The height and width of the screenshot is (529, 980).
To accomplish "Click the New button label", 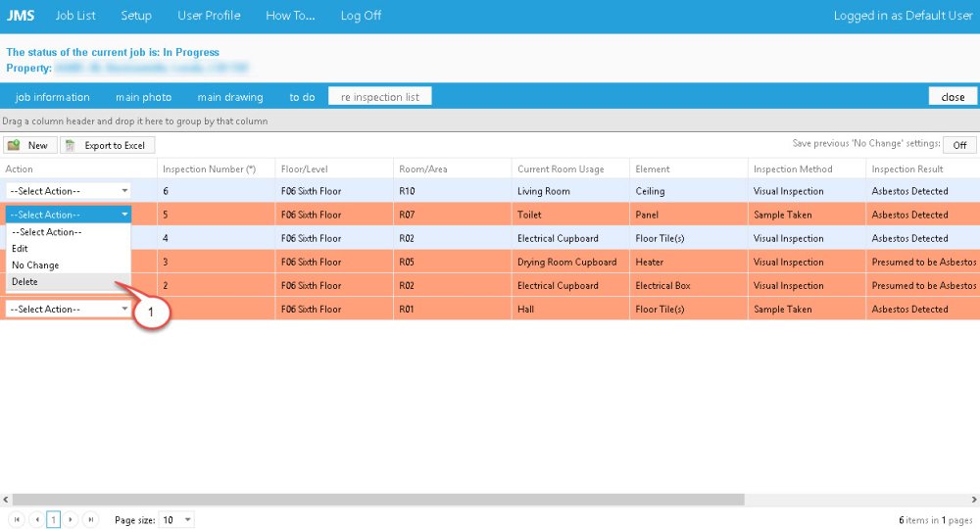I will pyautogui.click(x=37, y=146).
